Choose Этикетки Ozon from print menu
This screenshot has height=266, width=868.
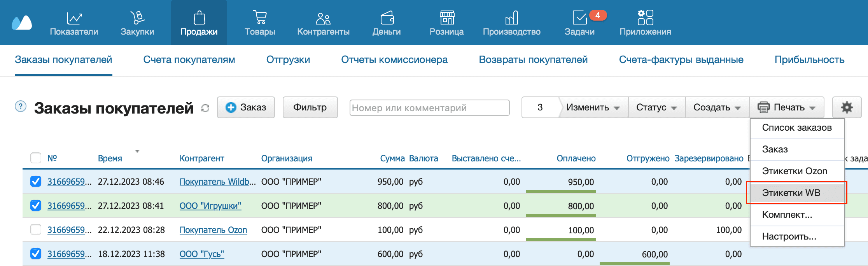(x=797, y=171)
